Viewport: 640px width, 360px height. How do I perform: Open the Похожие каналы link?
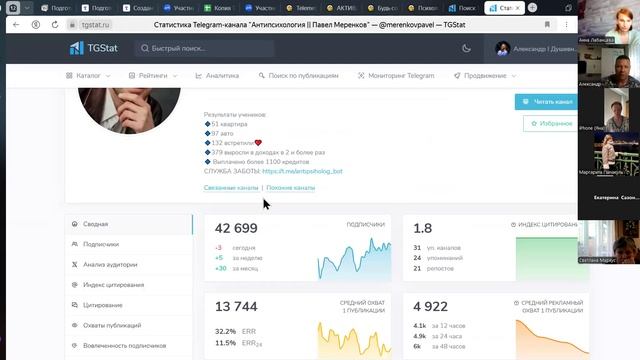coord(291,187)
